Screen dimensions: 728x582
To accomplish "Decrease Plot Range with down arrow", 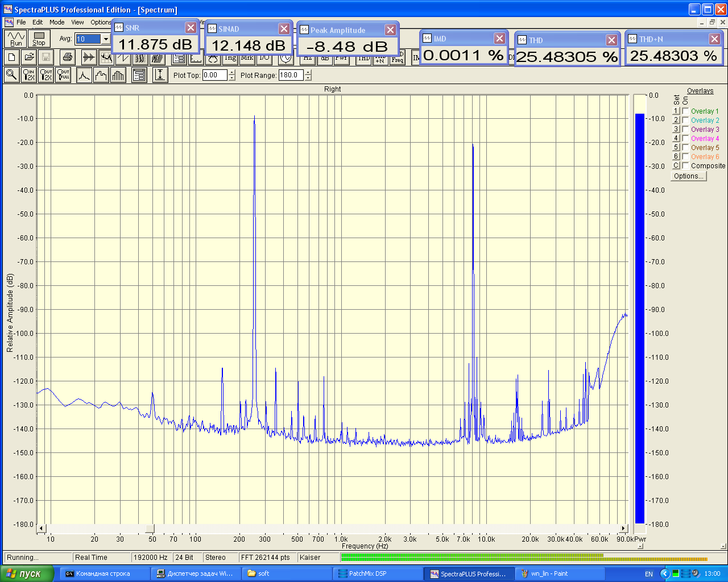I will pos(308,78).
